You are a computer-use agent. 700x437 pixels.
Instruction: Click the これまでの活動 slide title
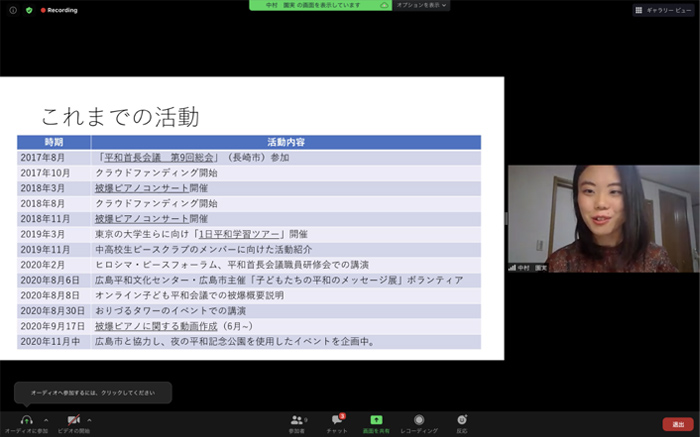(120, 117)
